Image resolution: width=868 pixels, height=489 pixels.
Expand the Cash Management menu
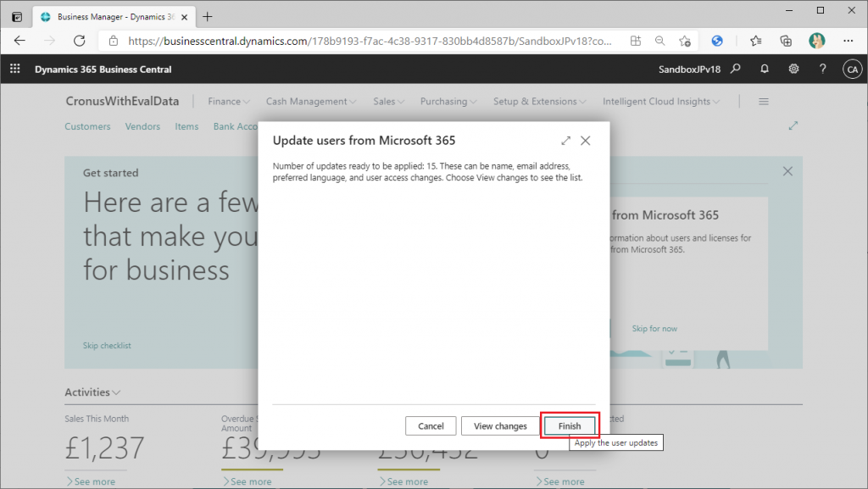coord(310,101)
